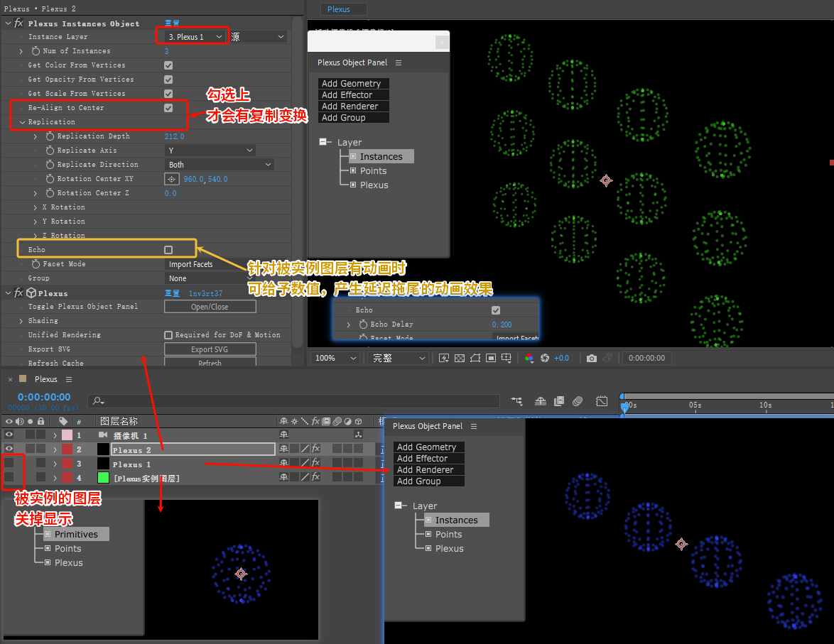Screen dimensions: 834x644
Task: Open composition mini-flowchart icon in timeline
Action: tap(516, 401)
